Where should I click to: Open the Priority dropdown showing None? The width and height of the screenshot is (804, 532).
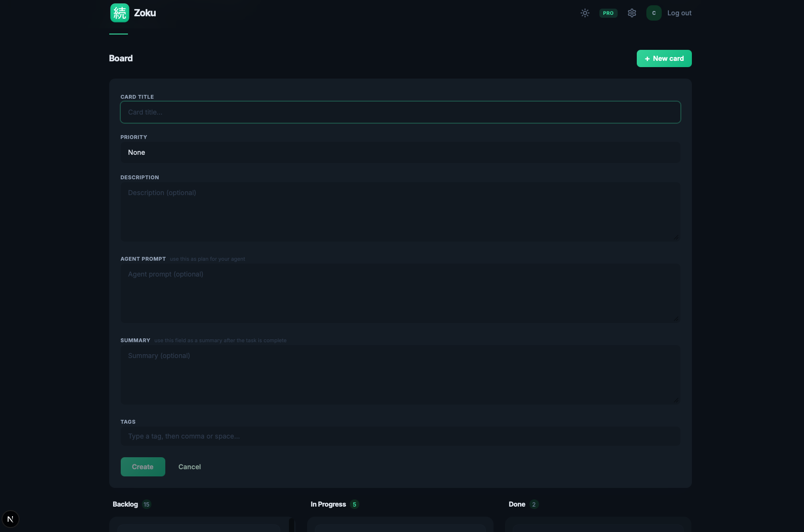click(400, 152)
